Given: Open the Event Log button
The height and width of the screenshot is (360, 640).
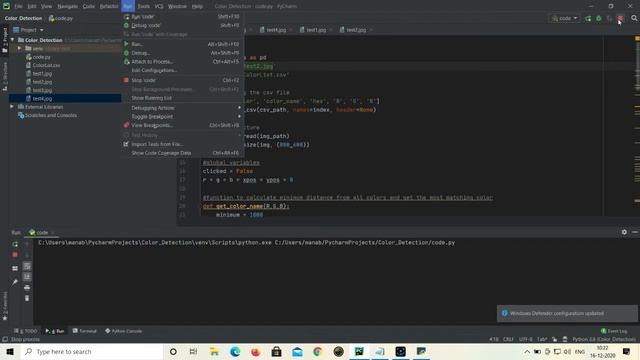Looking at the screenshot, I should coord(614,331).
